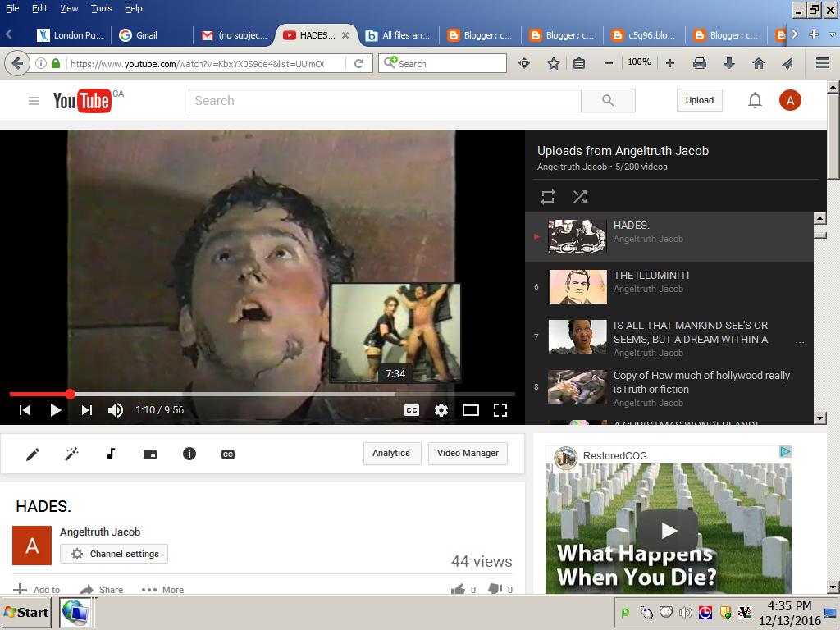Open the Audio music note tool
Image resolution: width=840 pixels, height=630 pixels.
pos(111,454)
